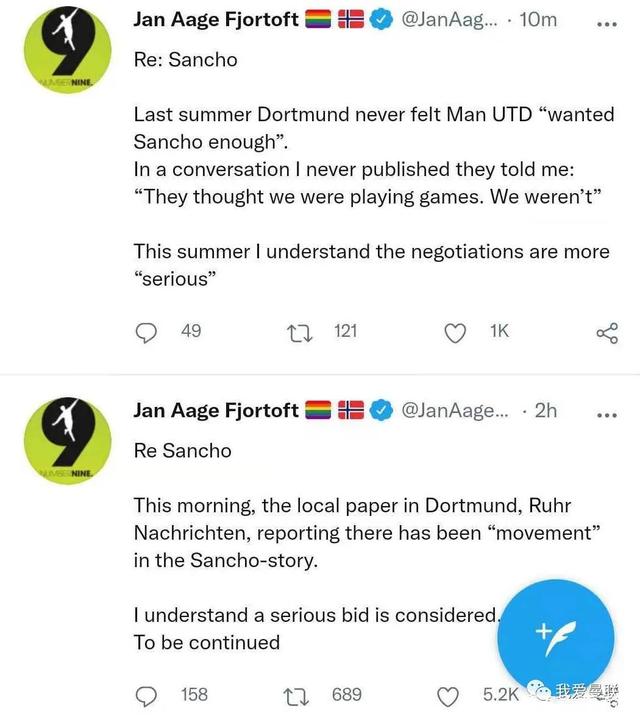Retweet the 'Re: Sancho' tweet with 121 retweets
This screenshot has height=720, width=640.
299,332
